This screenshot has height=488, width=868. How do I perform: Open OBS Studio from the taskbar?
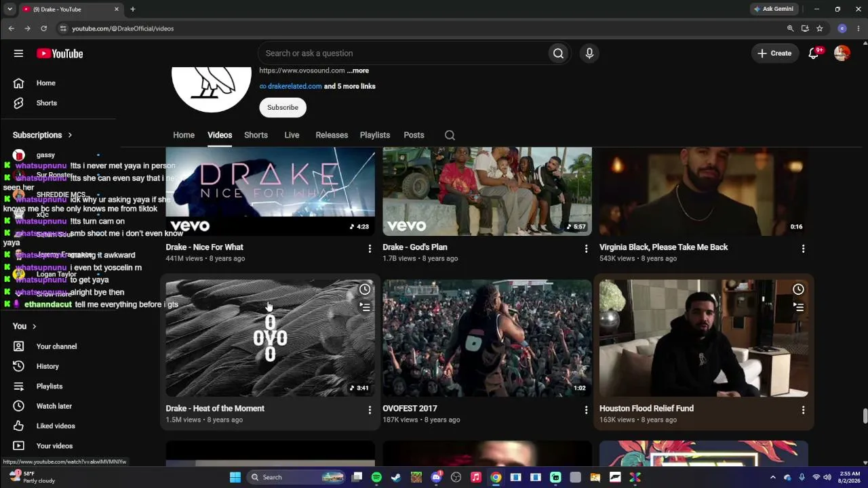coord(456,477)
